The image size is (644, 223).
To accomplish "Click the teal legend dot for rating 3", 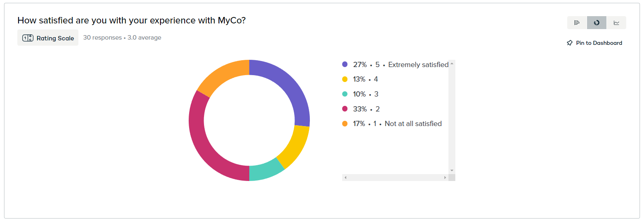I will [345, 94].
